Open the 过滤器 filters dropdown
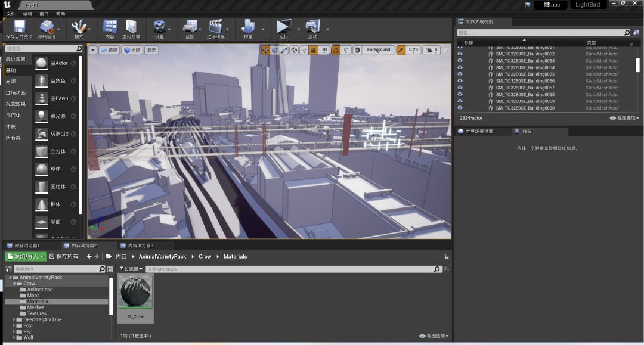 point(129,269)
